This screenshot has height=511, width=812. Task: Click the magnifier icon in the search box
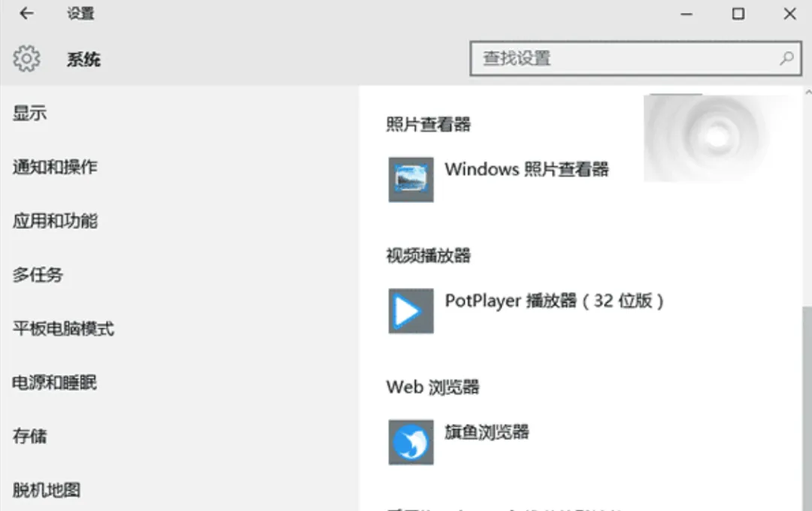tap(786, 58)
